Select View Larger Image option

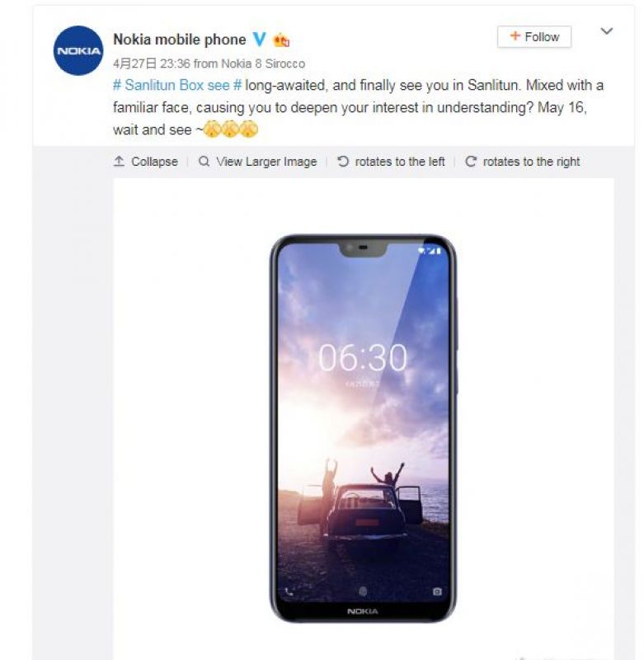(266, 162)
